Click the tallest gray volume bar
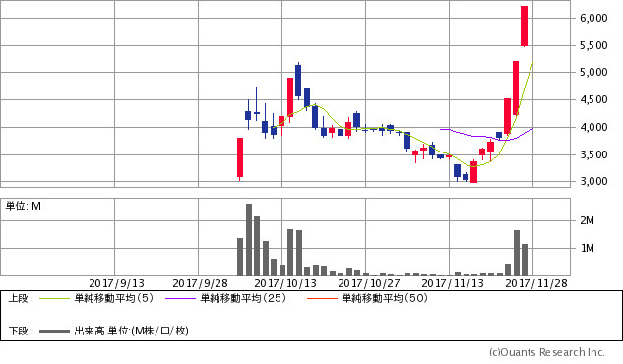This screenshot has height=364, width=623. pyautogui.click(x=249, y=240)
